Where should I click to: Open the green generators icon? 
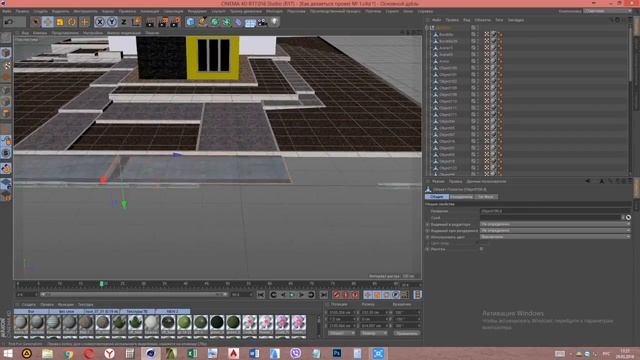pos(214,22)
